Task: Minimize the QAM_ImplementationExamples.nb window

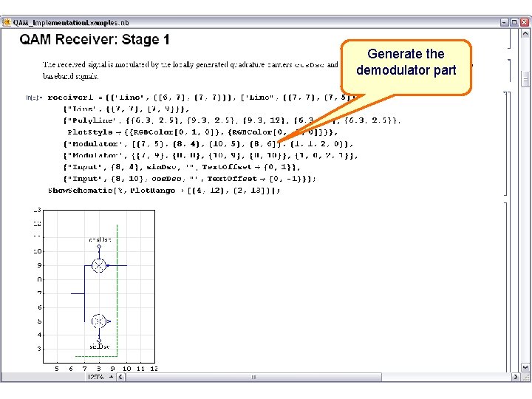Action: pos(504,22)
